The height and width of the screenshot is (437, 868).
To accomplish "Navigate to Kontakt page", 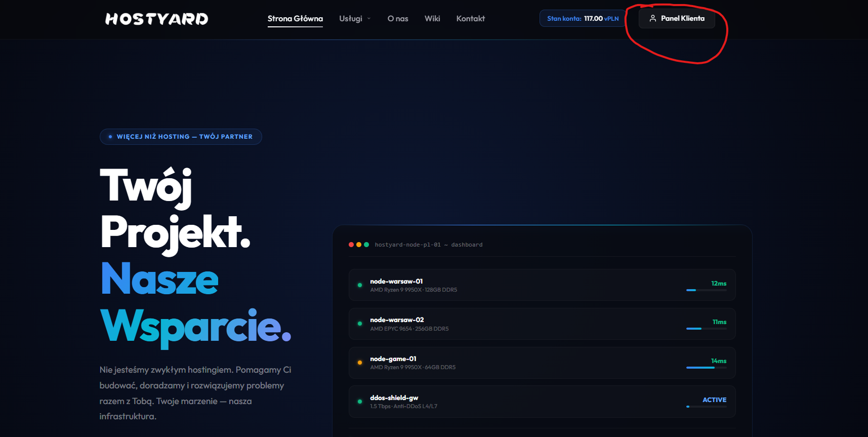I will (x=471, y=19).
